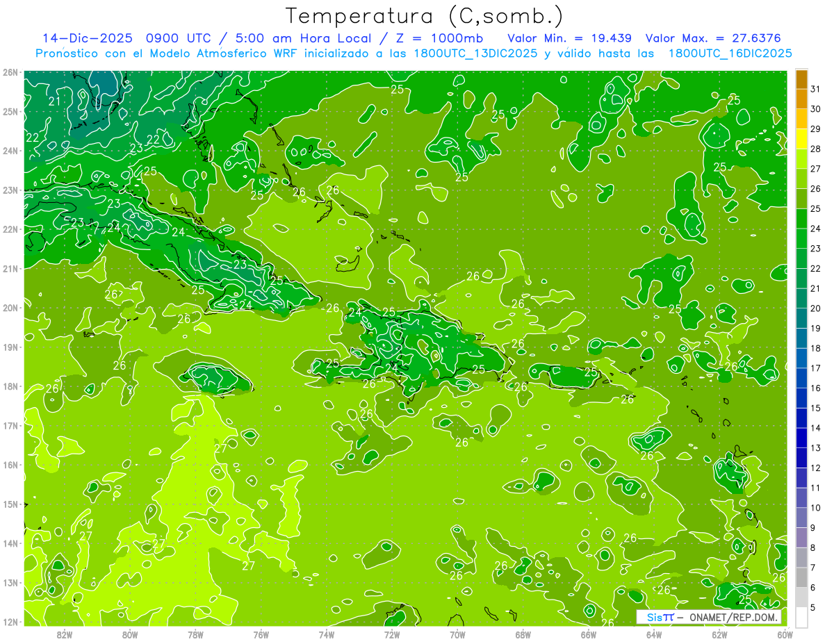The width and height of the screenshot is (834, 644).
Task: Select legend value 18 on the color bar
Action: (x=815, y=348)
